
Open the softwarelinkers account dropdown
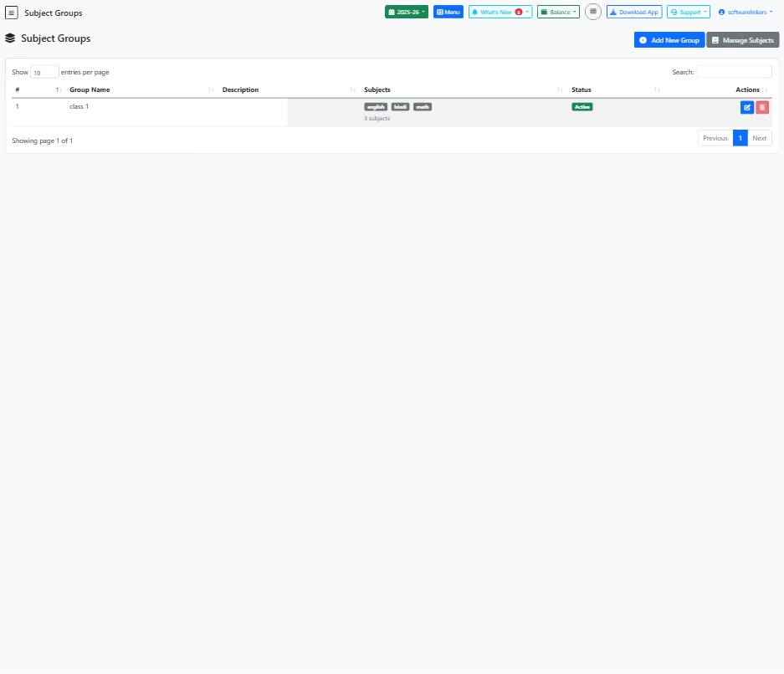744,12
